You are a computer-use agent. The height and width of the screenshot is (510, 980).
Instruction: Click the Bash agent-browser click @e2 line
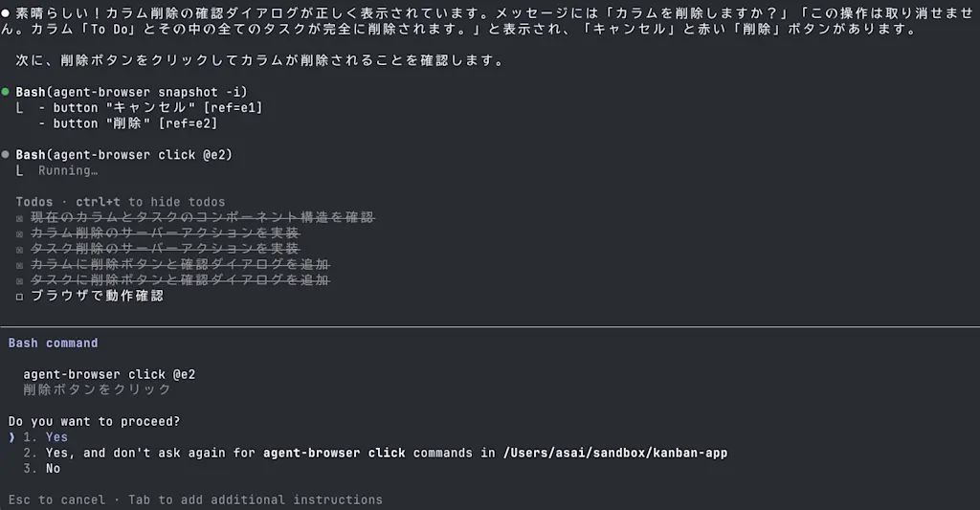point(123,154)
